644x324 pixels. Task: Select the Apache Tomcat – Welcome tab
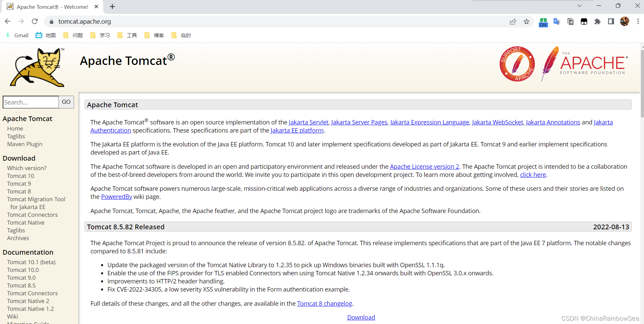52,7
